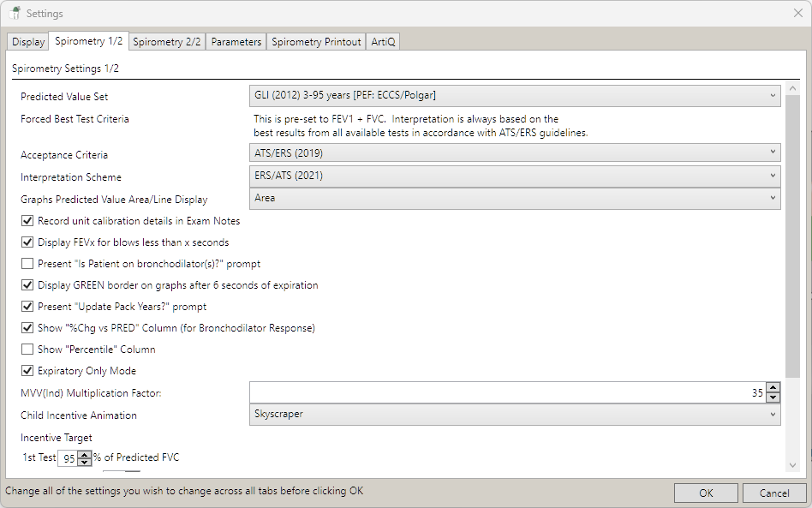Open Graphs Predicted Value Area/Line dropdown
This screenshot has height=508, width=812.
coord(514,198)
